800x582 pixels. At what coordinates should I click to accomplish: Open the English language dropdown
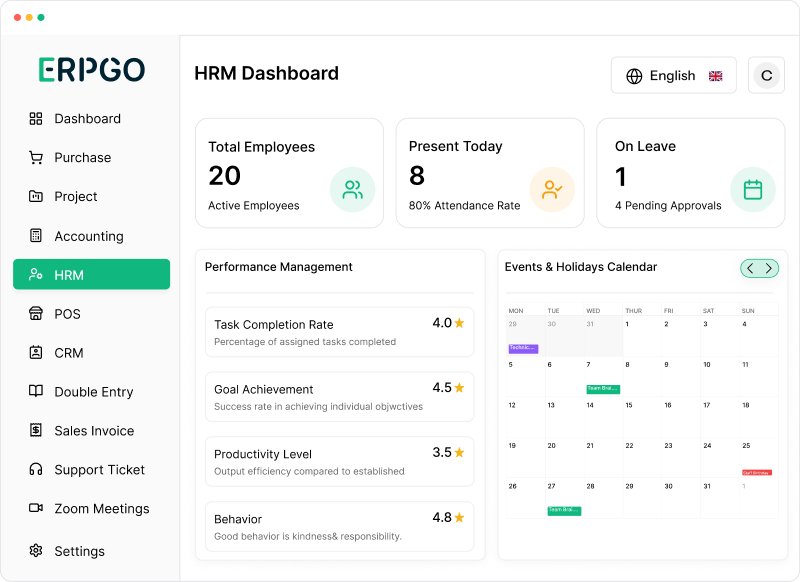673,75
